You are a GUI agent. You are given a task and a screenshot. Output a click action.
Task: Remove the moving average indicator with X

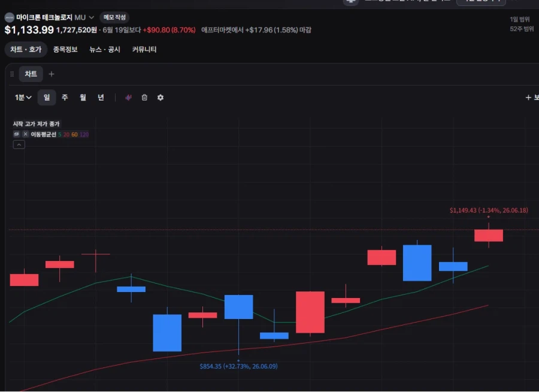[x=25, y=134]
